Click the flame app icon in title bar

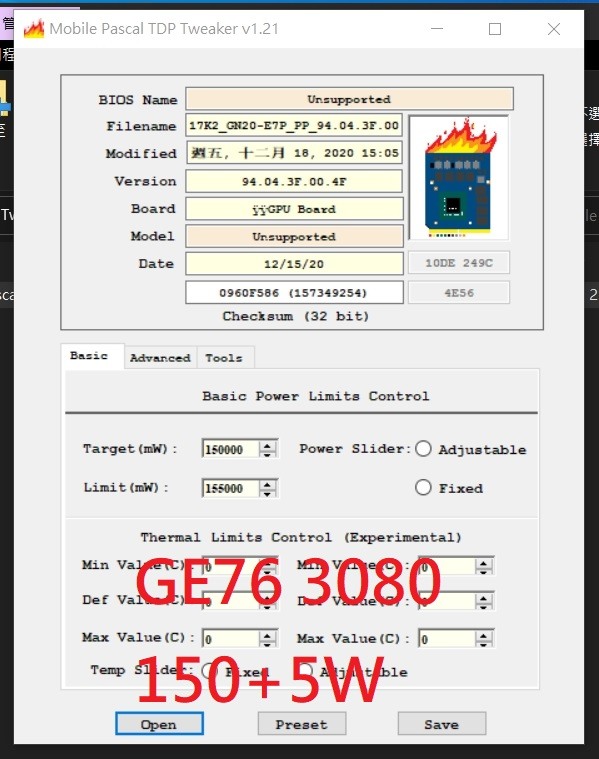pyautogui.click(x=34, y=29)
